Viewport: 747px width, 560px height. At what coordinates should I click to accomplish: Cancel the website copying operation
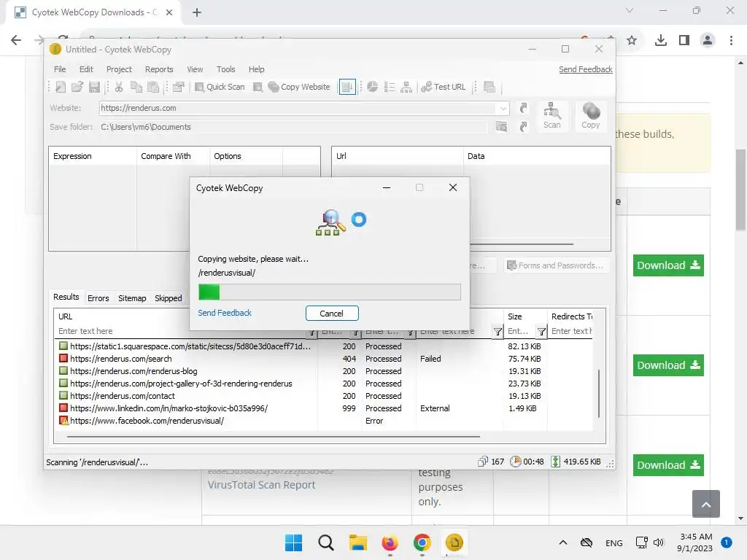point(332,314)
